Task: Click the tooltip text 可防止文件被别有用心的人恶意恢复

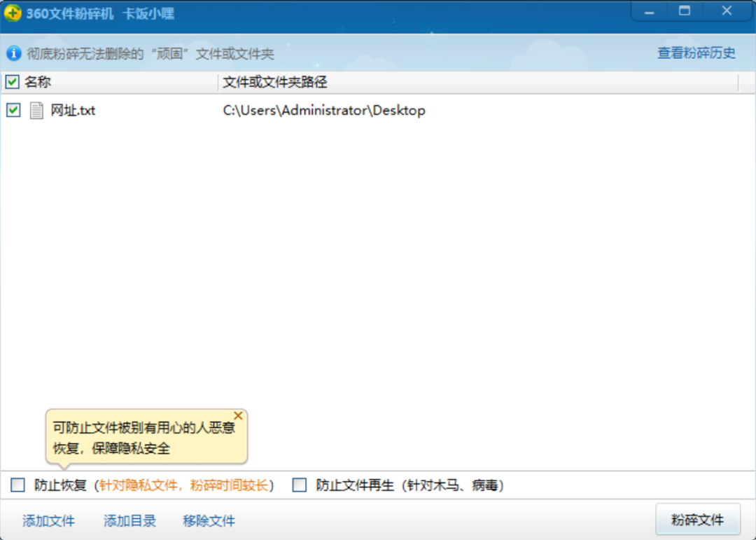Action: click(x=143, y=438)
